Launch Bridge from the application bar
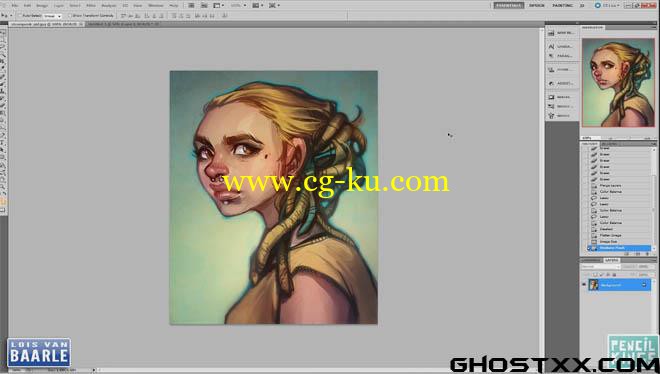 [191, 5]
